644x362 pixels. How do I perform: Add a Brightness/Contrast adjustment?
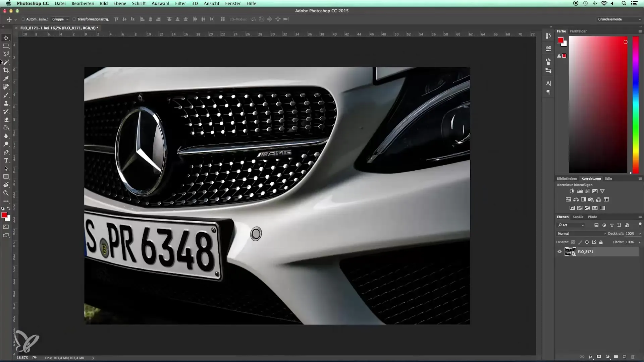coord(572,191)
